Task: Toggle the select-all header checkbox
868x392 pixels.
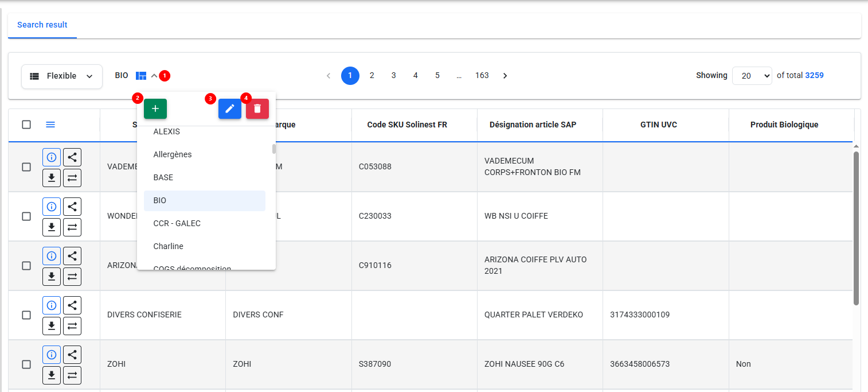Action: [x=26, y=125]
